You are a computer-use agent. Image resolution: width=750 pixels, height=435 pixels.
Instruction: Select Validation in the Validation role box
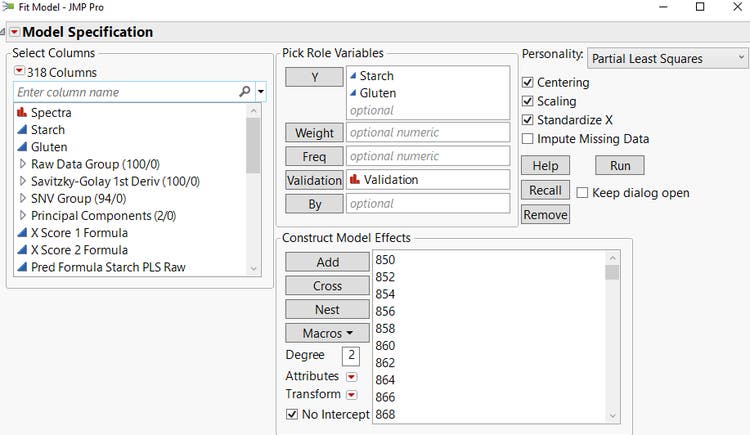coord(391,180)
